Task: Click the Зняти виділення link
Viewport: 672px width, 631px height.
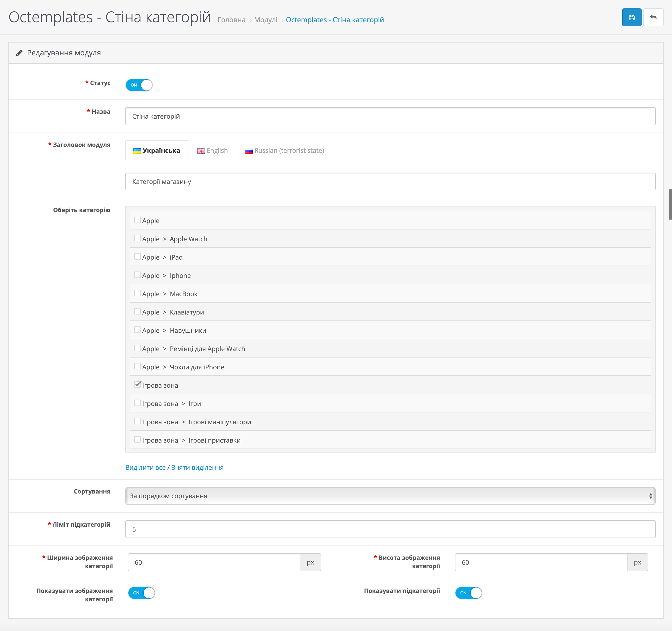Action: [197, 467]
